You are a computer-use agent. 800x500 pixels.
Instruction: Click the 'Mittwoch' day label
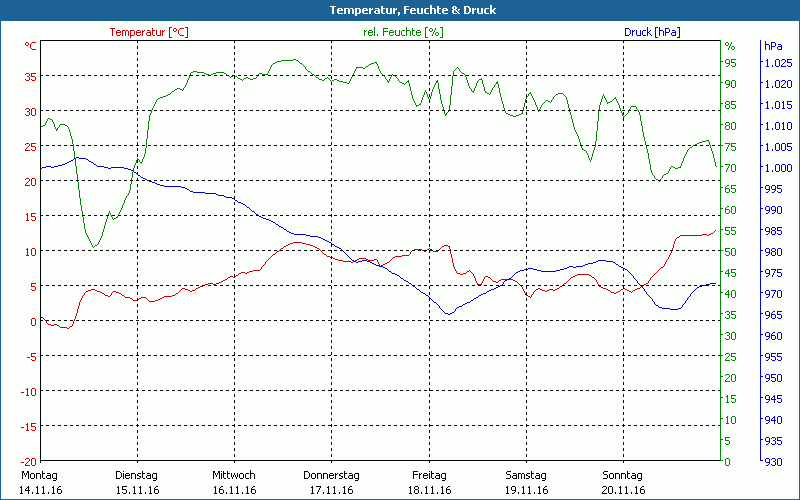[x=234, y=476]
